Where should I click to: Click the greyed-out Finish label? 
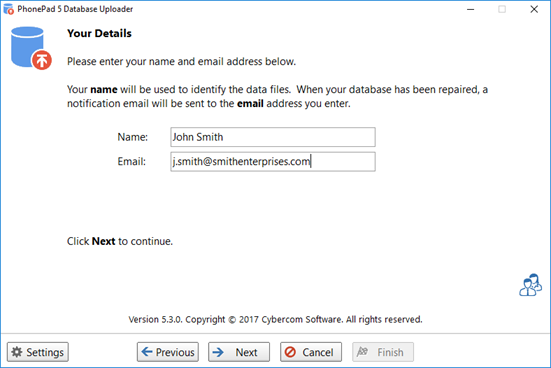click(390, 352)
